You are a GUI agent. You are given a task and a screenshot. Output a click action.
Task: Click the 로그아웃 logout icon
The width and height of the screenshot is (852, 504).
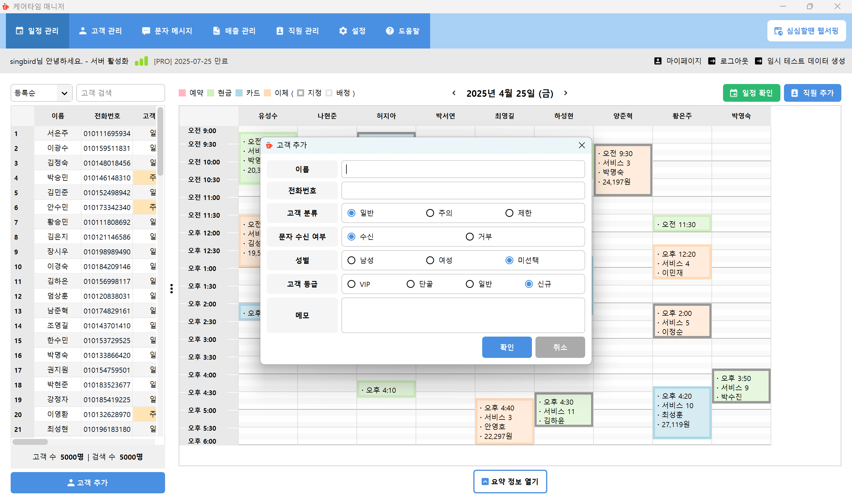coord(712,61)
